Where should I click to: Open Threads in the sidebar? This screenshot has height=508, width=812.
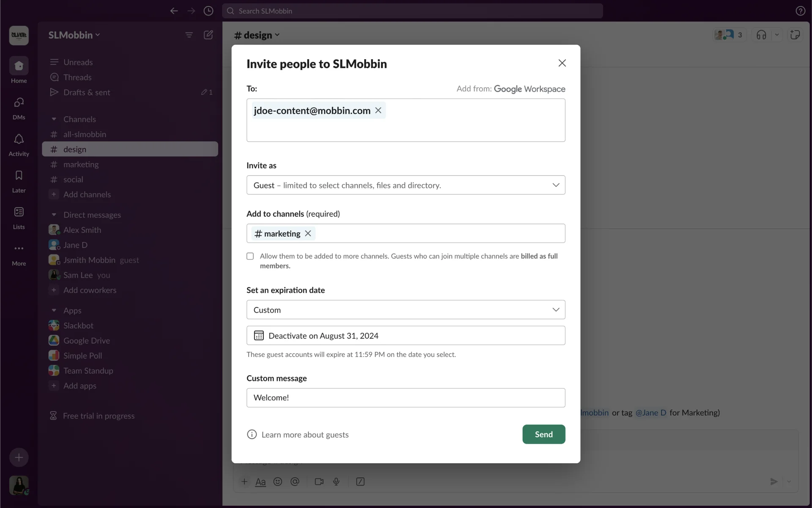pyautogui.click(x=77, y=77)
